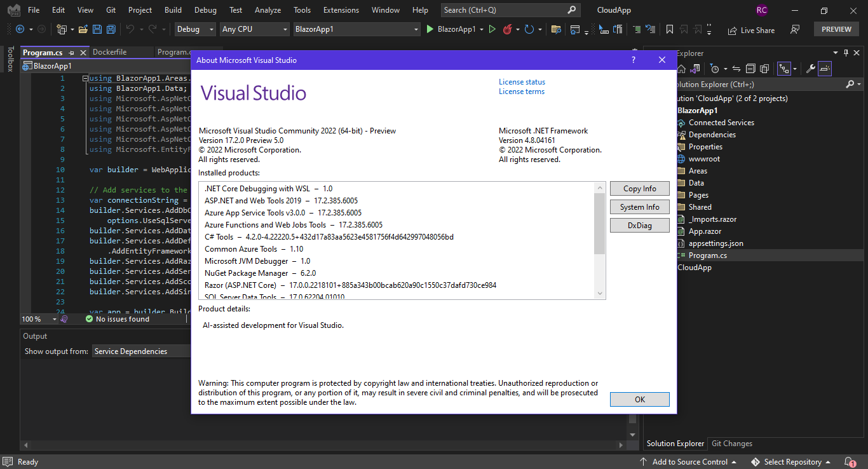The image size is (868, 469).
Task: Click the Live Share button
Action: [x=751, y=30]
